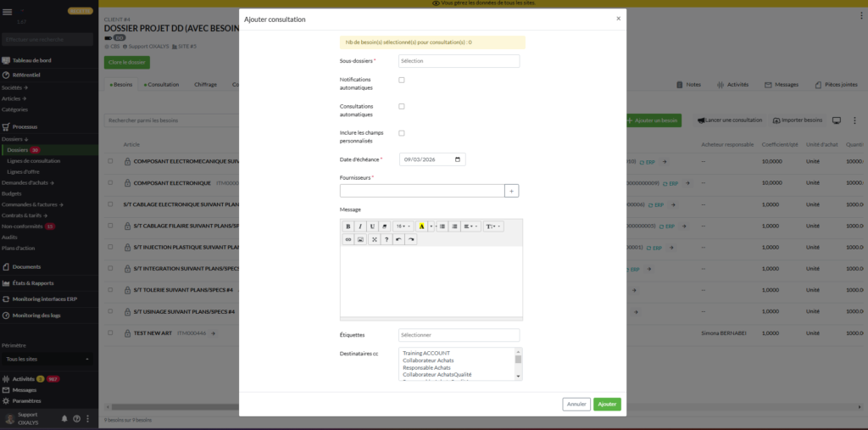Click the Date d'échéance date field

431,159
